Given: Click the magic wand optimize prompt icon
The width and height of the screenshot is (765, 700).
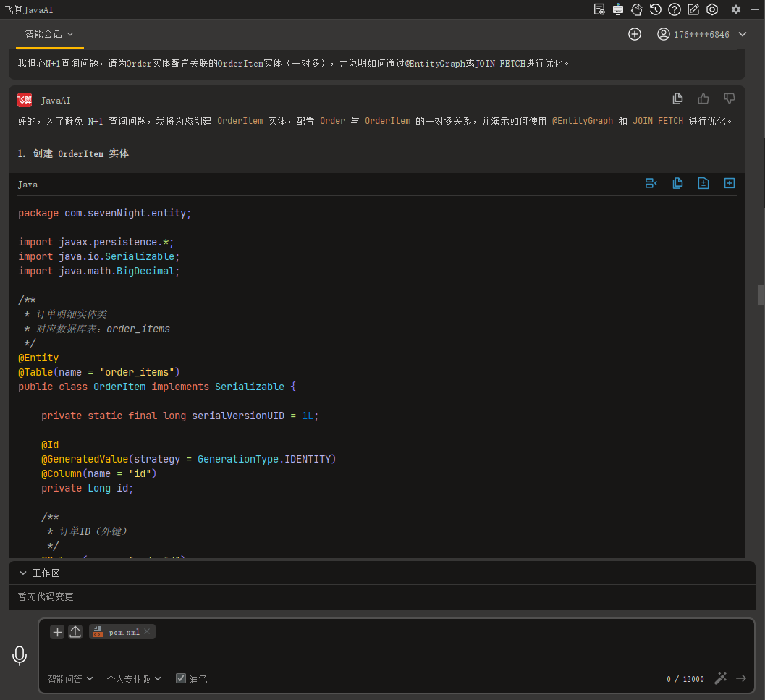Looking at the screenshot, I should [x=720, y=678].
